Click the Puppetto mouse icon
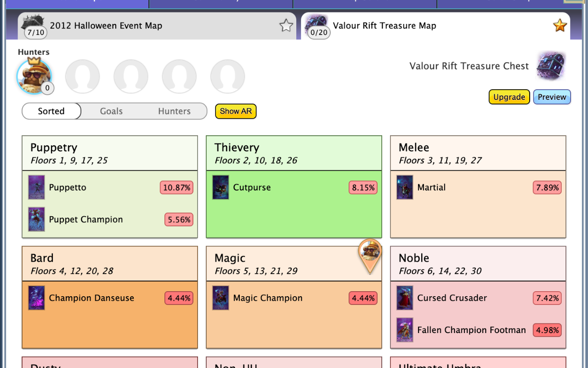588x368 pixels. [x=37, y=187]
